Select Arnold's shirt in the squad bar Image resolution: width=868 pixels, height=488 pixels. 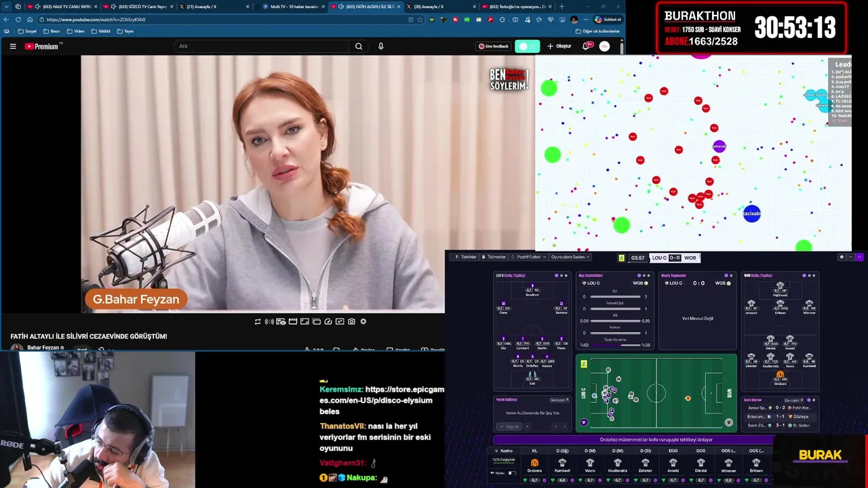673,463
